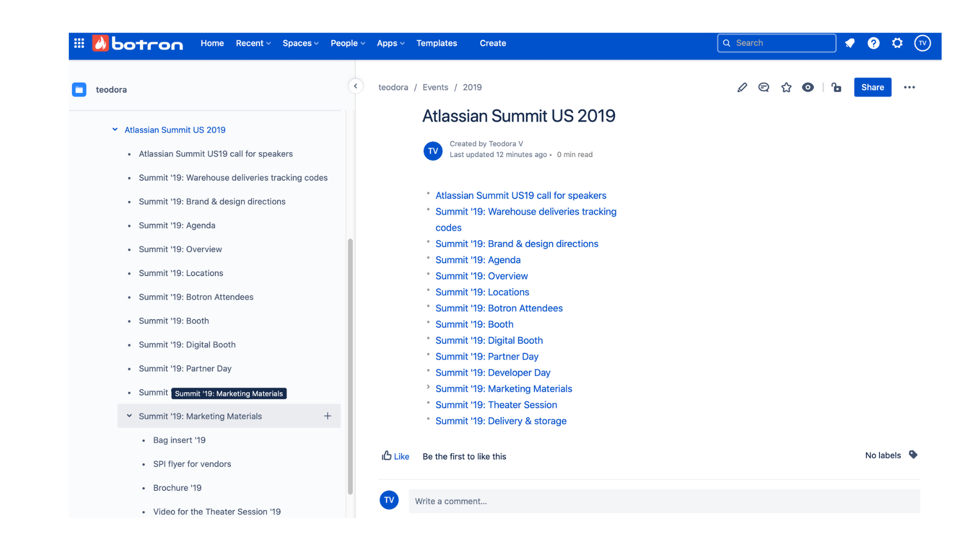Click the sidebar vertical scrollbar
The width and height of the screenshot is (980, 551).
tap(350, 366)
